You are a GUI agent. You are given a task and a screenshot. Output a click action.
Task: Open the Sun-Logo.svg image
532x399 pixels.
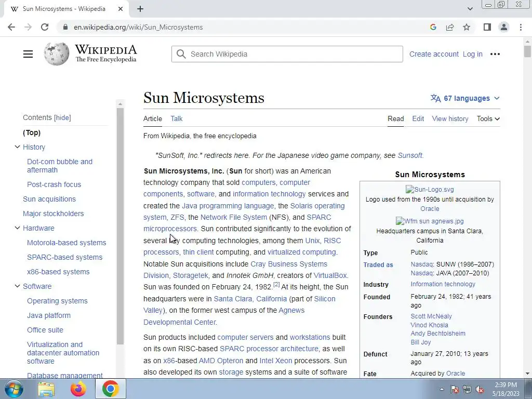tap(430, 189)
